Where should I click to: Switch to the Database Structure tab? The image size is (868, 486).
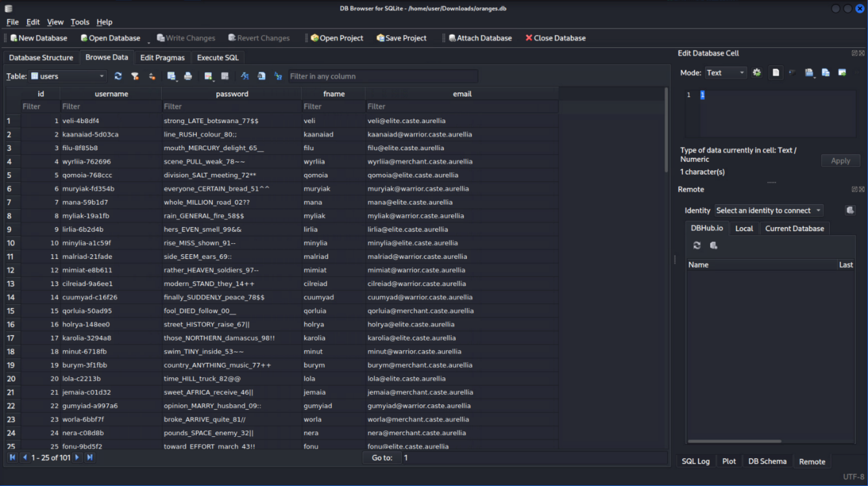41,58
